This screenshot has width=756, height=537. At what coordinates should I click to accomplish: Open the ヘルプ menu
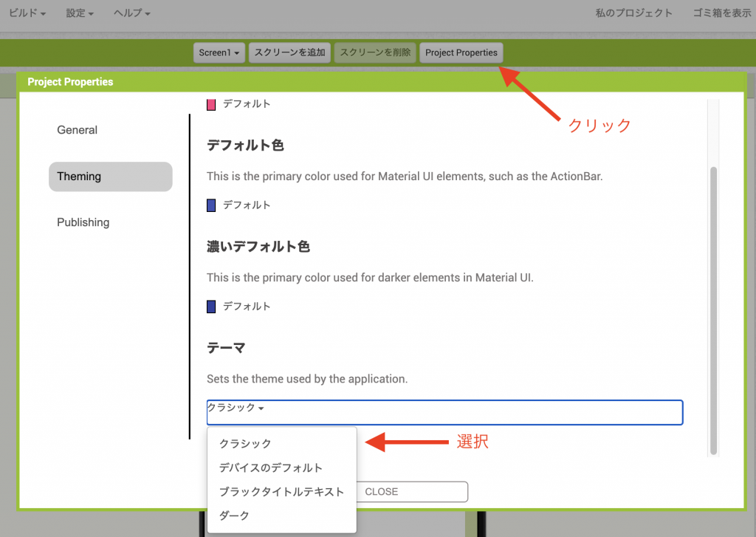(x=131, y=13)
